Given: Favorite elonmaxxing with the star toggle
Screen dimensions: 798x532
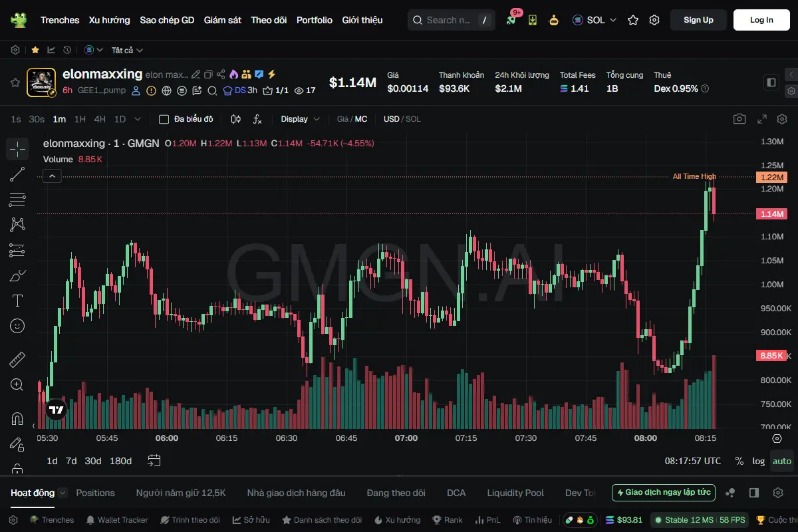Looking at the screenshot, I should [15, 82].
